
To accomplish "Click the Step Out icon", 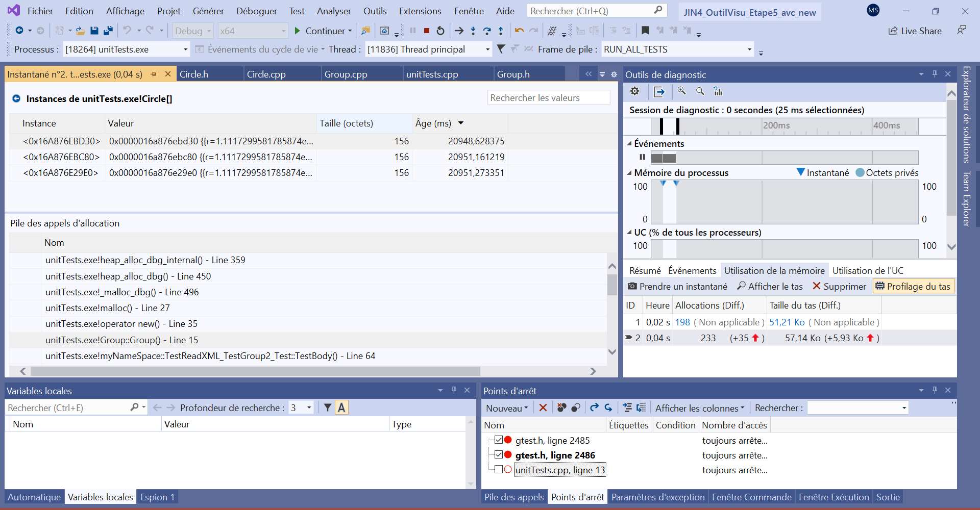I will (x=501, y=31).
